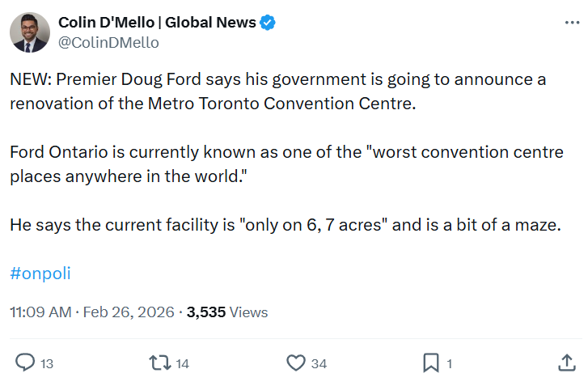
Task: Click the line about "only on 6, 7 acres"
Action: (285, 225)
